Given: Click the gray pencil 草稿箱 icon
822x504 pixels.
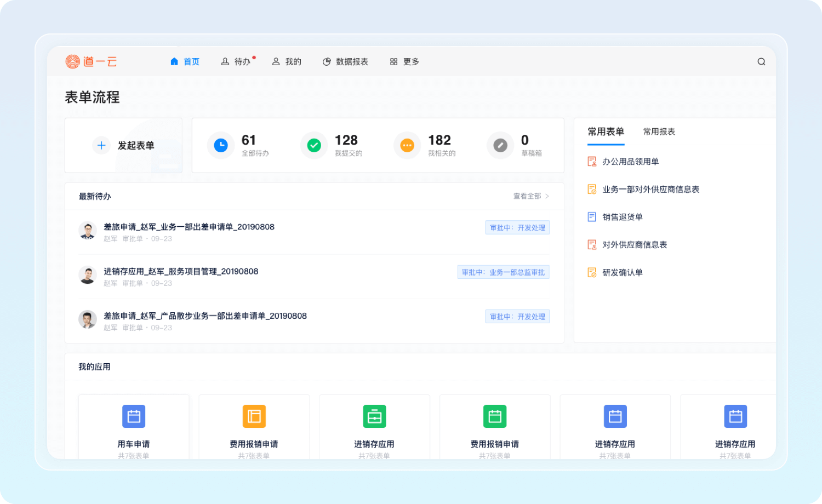Looking at the screenshot, I should click(500, 145).
